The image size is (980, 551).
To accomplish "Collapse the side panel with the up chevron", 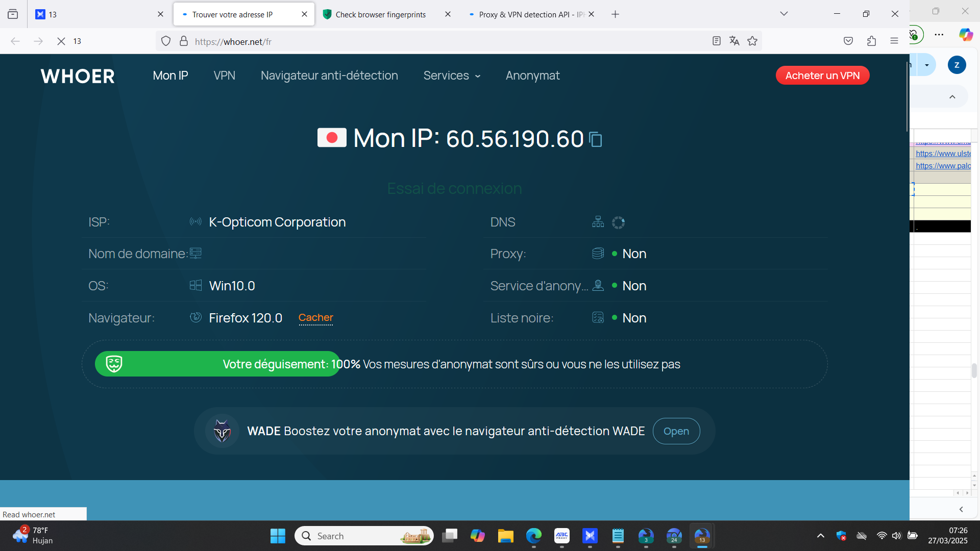I will coord(952,97).
